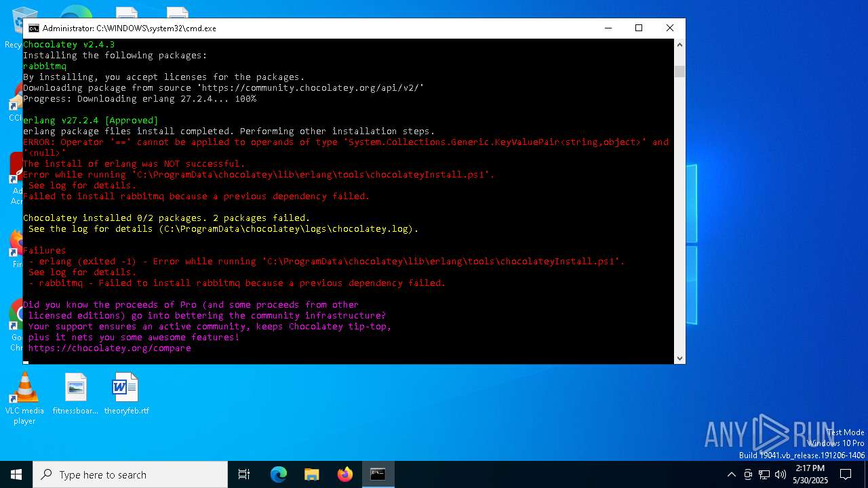The width and height of the screenshot is (868, 488).
Task: Click 'Chocolatey installed 0/2 packages' line
Action: (x=167, y=218)
